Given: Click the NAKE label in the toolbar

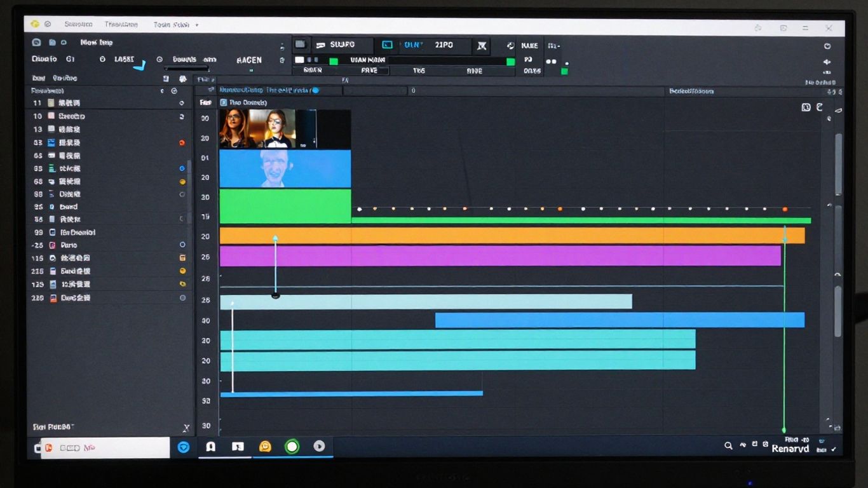Looking at the screenshot, I should (529, 46).
